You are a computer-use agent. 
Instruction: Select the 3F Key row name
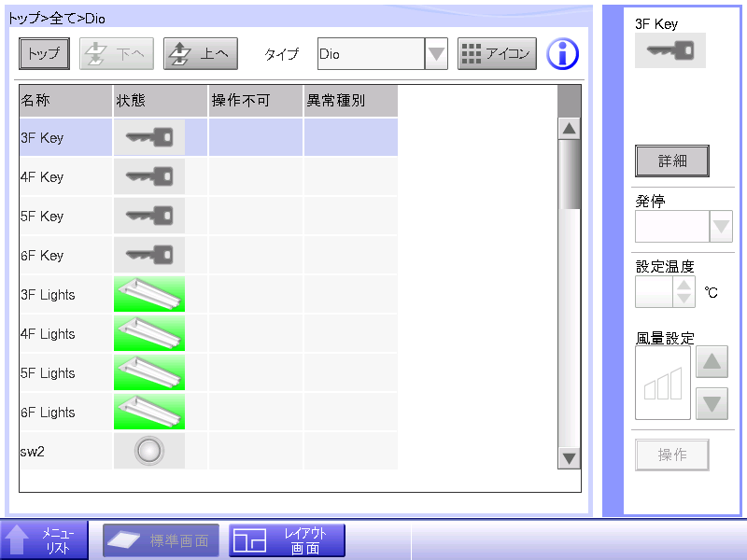(42, 138)
